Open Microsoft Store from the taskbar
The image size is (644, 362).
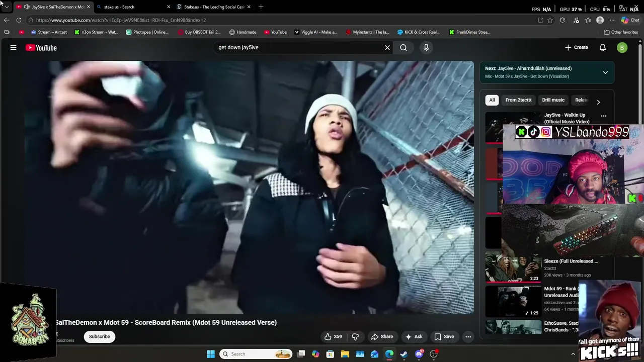(x=330, y=354)
